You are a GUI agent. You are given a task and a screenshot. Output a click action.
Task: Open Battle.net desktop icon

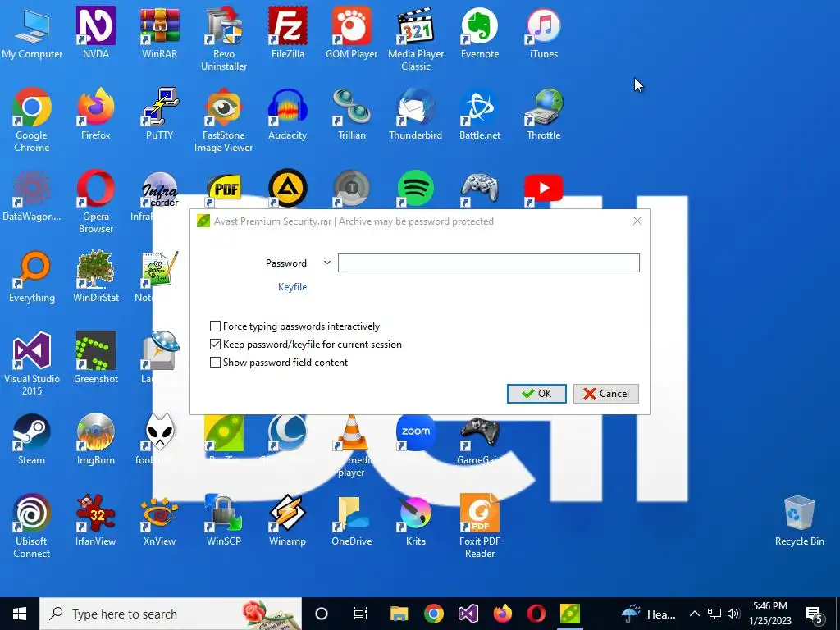(x=479, y=114)
